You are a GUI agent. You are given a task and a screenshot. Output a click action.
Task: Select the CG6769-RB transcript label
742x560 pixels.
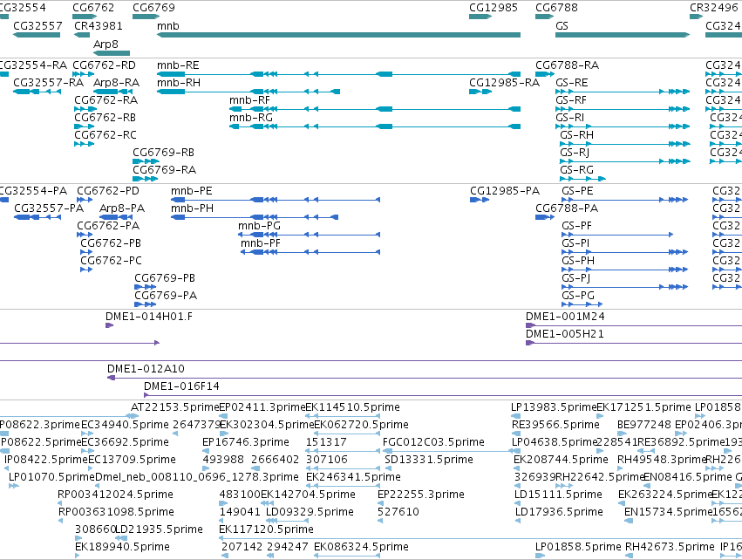164,153
